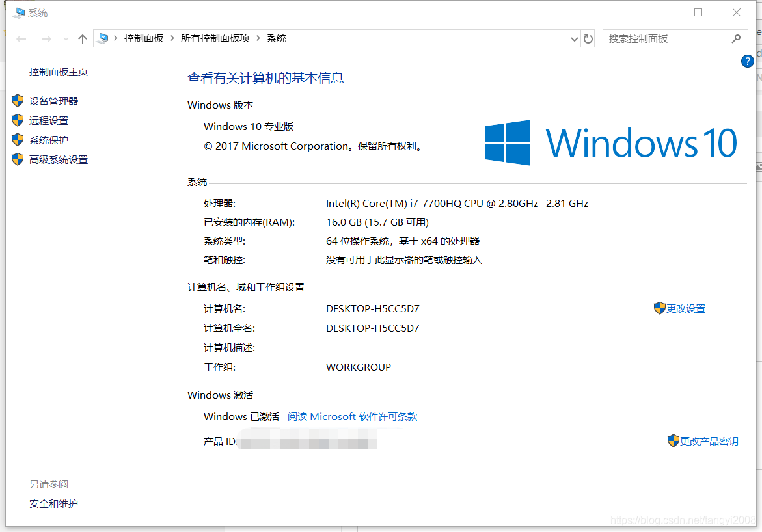Screen dimensions: 762x532
Task: Click shield icon beside 更改产品密钥
Action: [673, 441]
